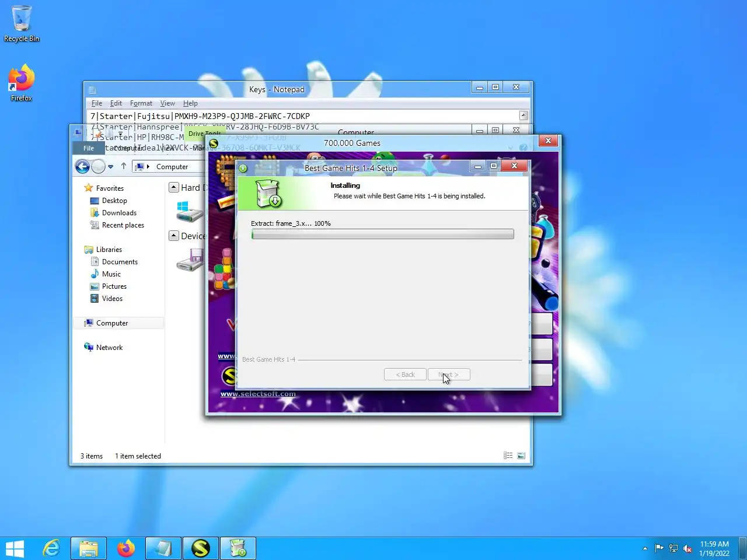This screenshot has height=560, width=747.
Task: Open Recent places in the navigation pane
Action: [123, 225]
